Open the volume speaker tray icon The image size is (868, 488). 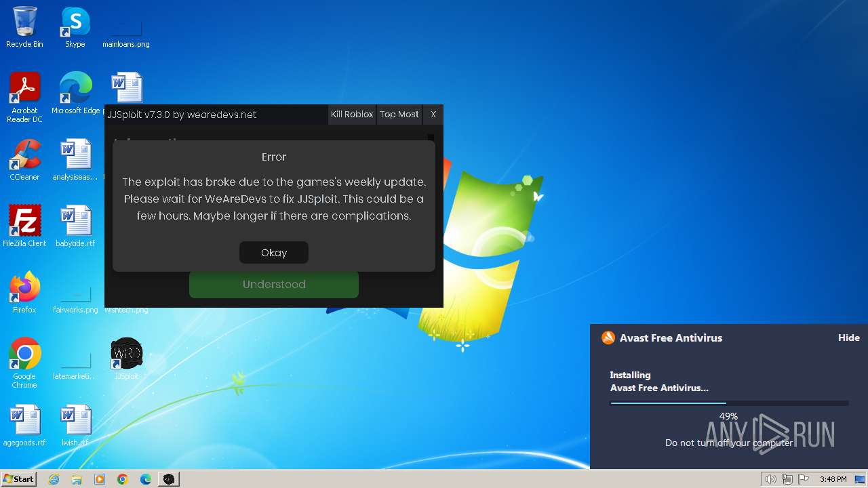[x=771, y=479]
